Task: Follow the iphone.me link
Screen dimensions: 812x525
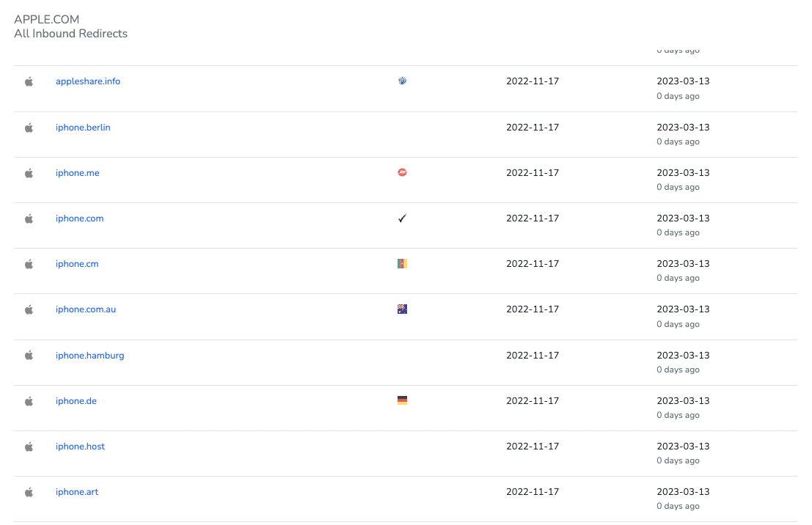Action: point(78,173)
